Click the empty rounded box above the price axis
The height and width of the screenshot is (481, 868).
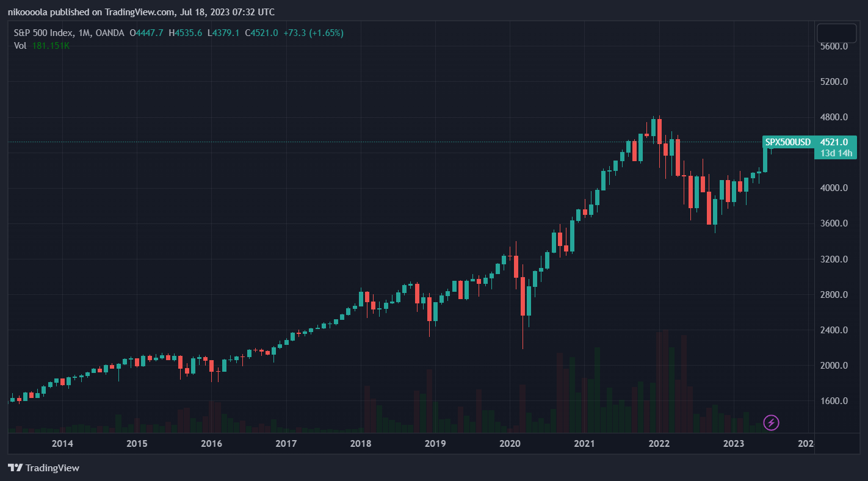coord(837,32)
